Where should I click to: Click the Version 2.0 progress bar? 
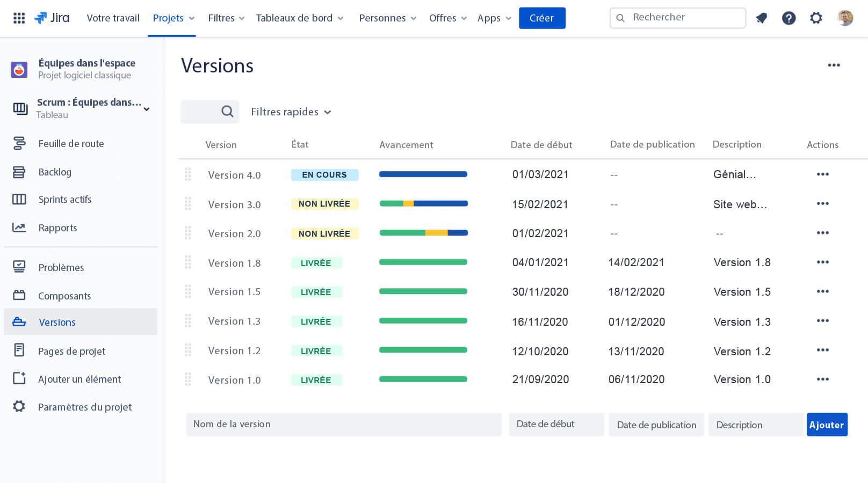click(423, 233)
